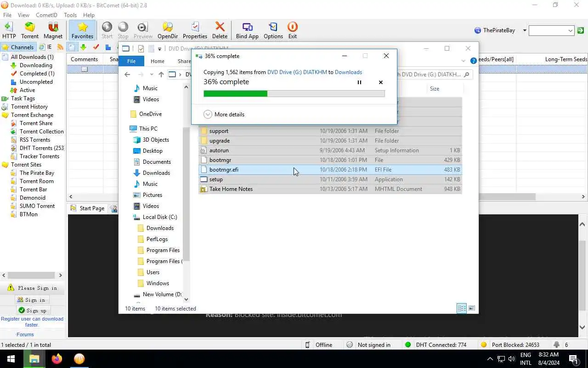Click the Start task toolbar icon

[x=107, y=30]
